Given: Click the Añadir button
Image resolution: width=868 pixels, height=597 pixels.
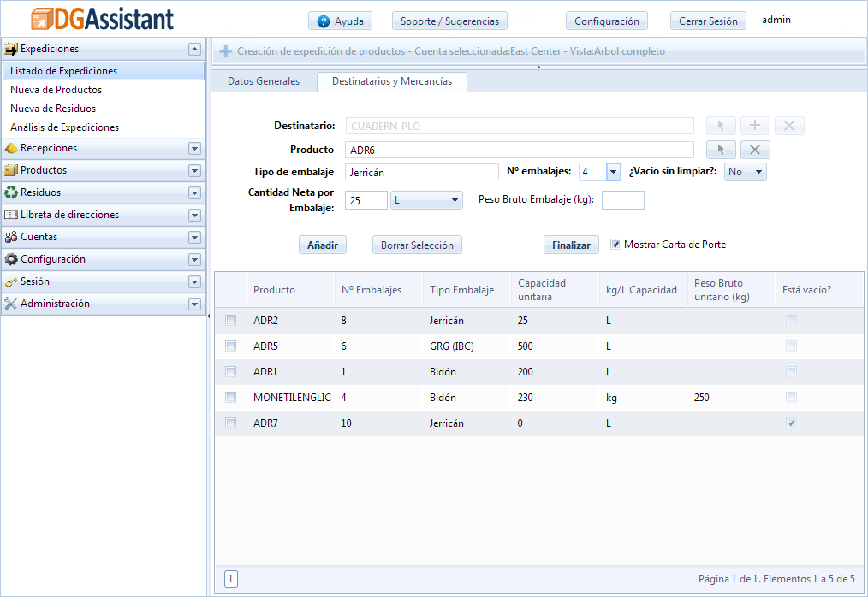Looking at the screenshot, I should [323, 245].
